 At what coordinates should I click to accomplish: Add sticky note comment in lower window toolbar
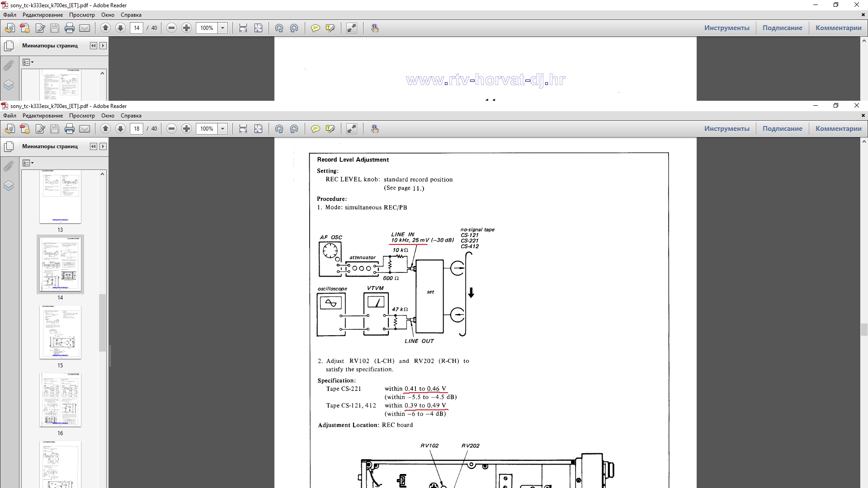click(x=316, y=129)
